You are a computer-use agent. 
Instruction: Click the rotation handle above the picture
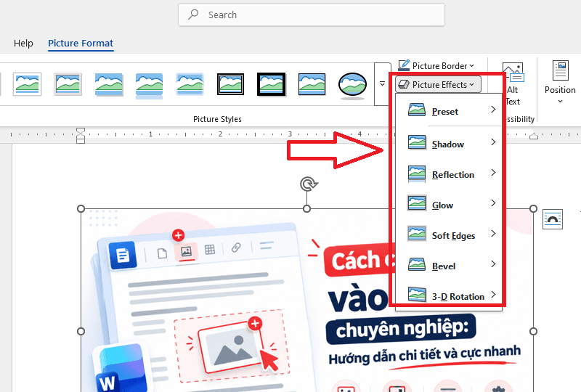308,184
